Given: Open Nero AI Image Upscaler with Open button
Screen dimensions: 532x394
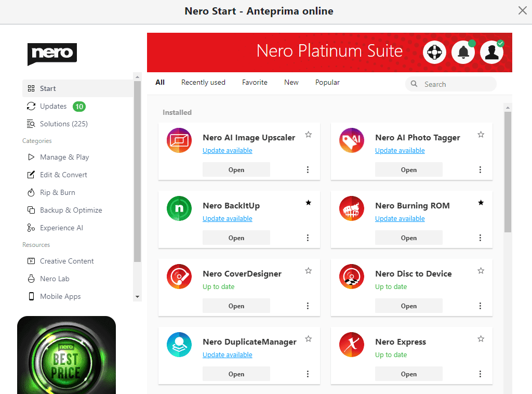Looking at the screenshot, I should pyautogui.click(x=236, y=169).
